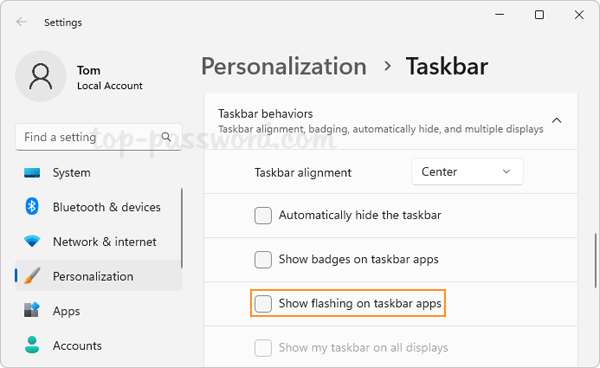This screenshot has height=368, width=600.
Task: Click the Find a setting search box
Action: point(99,137)
